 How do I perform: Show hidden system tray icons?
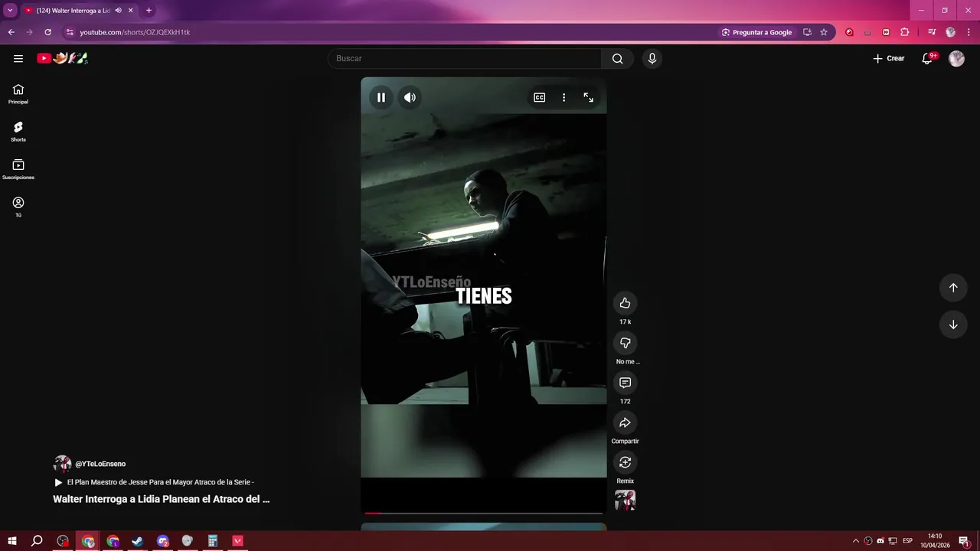click(856, 541)
